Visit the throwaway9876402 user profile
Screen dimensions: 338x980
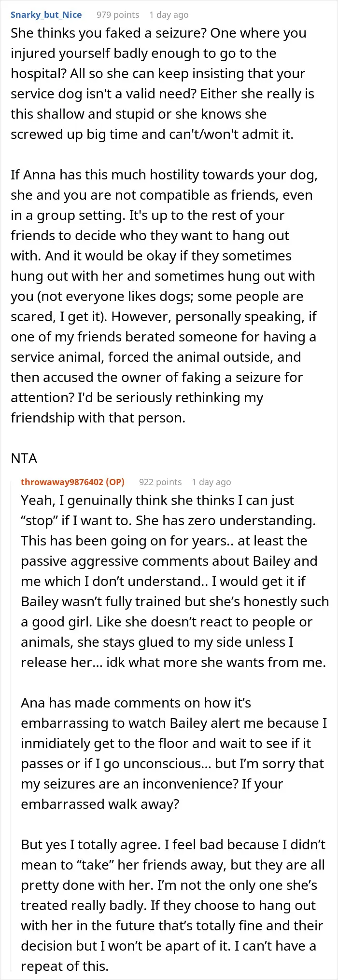click(x=62, y=482)
